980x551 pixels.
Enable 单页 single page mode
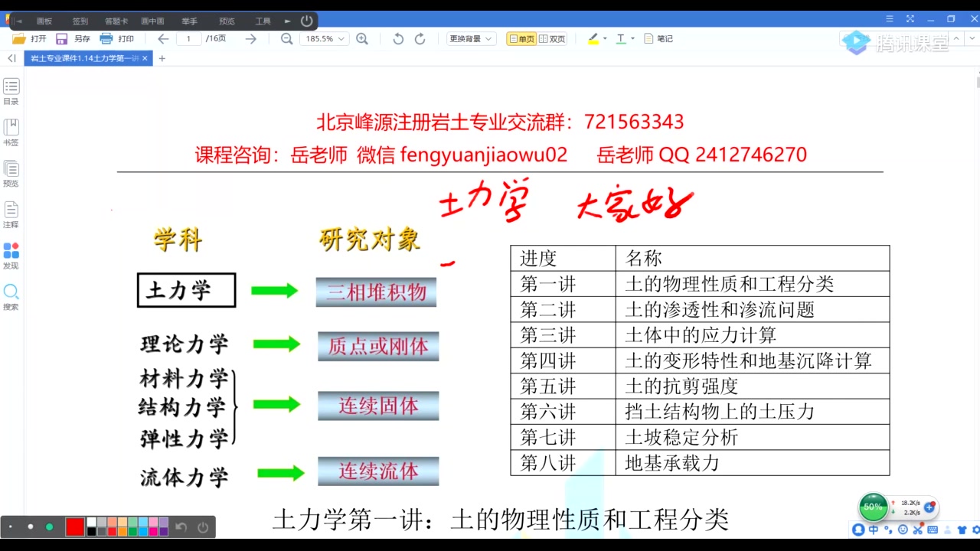[520, 38]
